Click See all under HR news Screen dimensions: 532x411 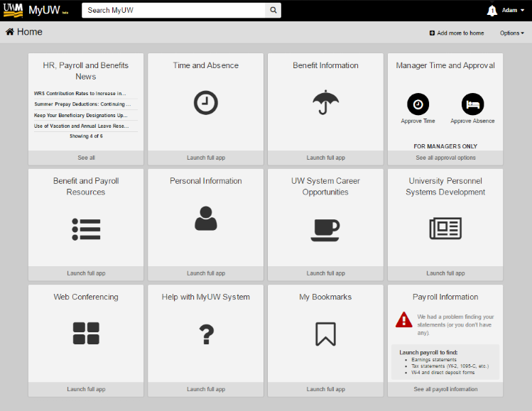[x=86, y=158]
